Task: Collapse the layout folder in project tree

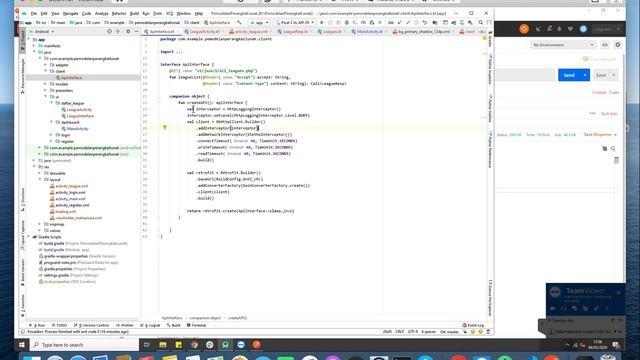Action: tap(40, 179)
